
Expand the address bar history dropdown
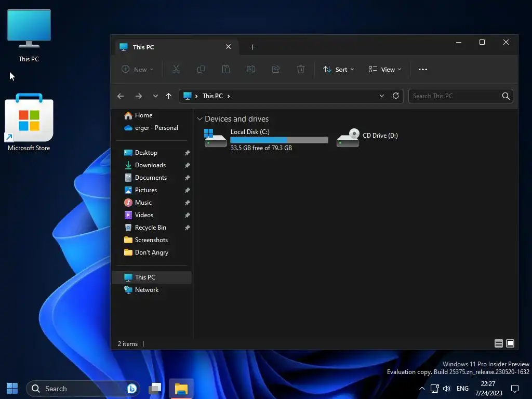382,96
